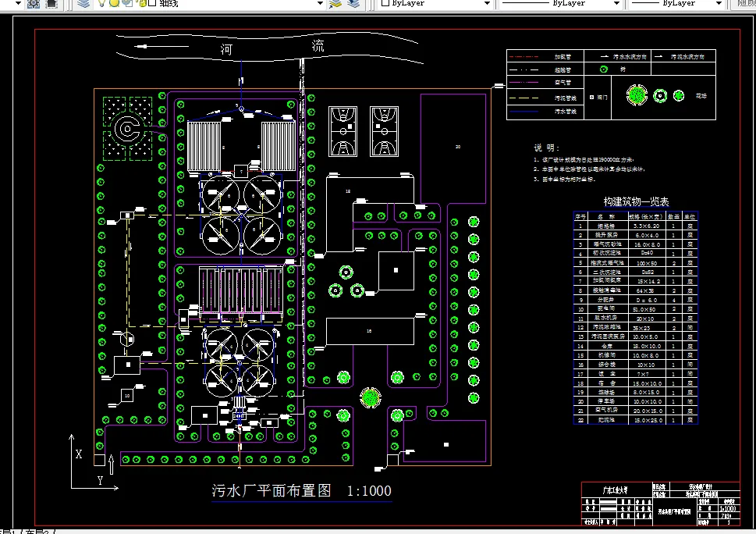This screenshot has height=534, width=756.
Task: Select the drawing title 污水厂平面布置图 1:1000
Action: pyautogui.click(x=301, y=490)
